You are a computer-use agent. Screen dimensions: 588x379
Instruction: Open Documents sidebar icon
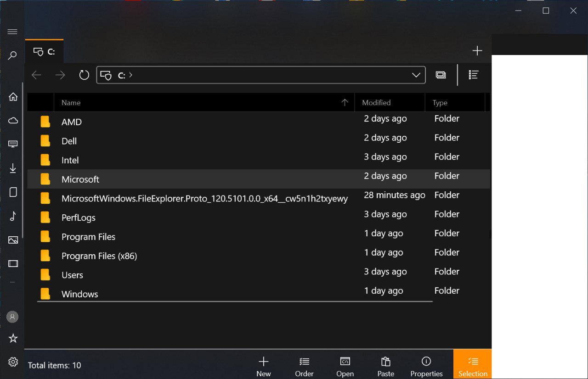click(x=13, y=192)
